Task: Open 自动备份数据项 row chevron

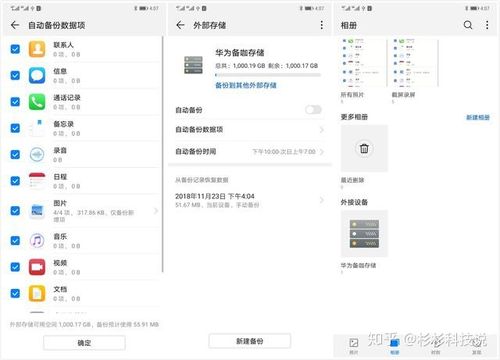Action: [x=322, y=130]
